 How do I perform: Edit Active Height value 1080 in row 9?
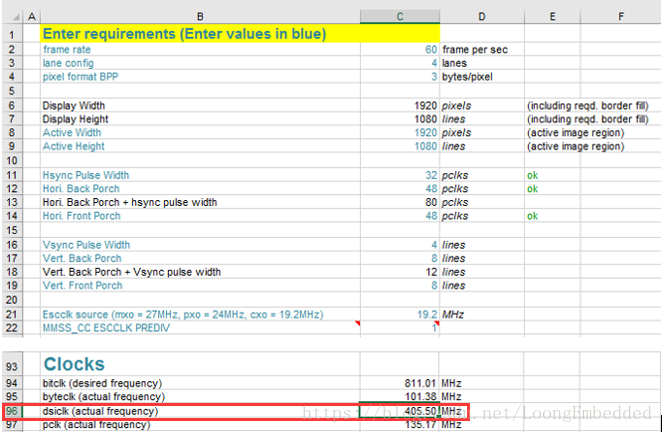(x=400, y=146)
